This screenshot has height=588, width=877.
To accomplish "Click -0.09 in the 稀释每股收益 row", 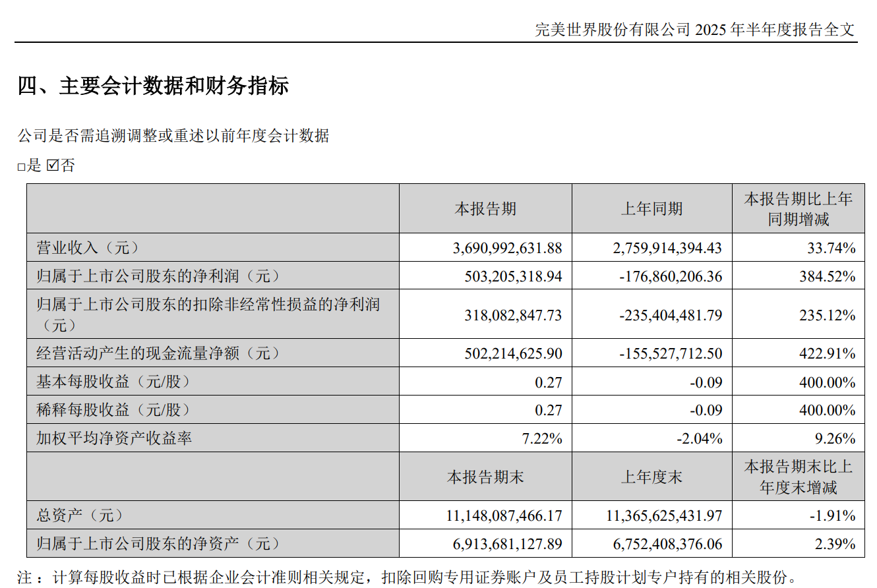I will click(x=707, y=410).
